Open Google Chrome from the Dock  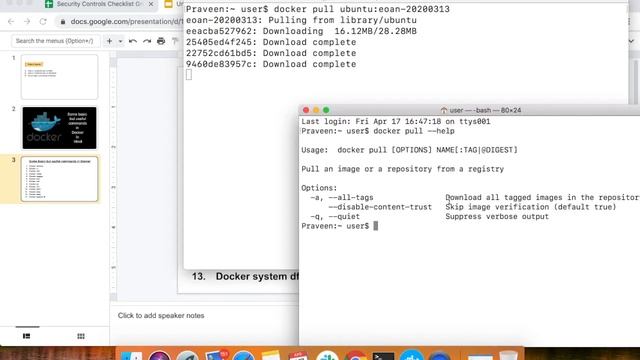[x=356, y=356]
